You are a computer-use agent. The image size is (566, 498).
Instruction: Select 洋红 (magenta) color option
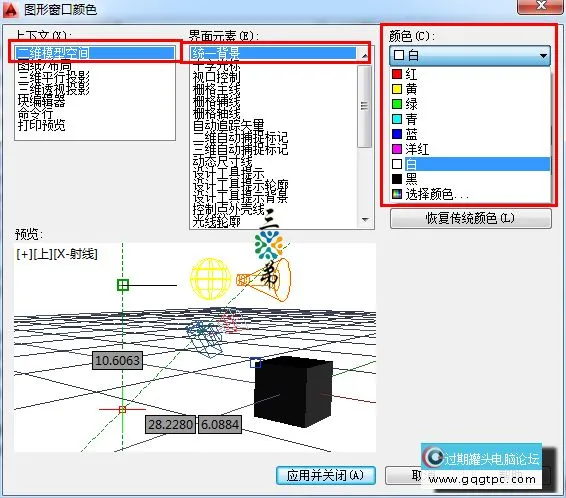[471, 149]
